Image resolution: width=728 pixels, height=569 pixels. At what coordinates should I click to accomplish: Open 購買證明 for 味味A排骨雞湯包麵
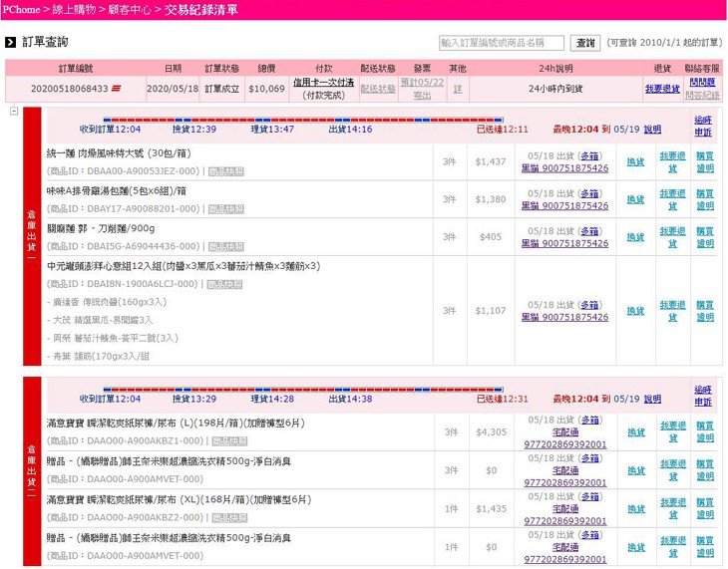pyautogui.click(x=705, y=199)
